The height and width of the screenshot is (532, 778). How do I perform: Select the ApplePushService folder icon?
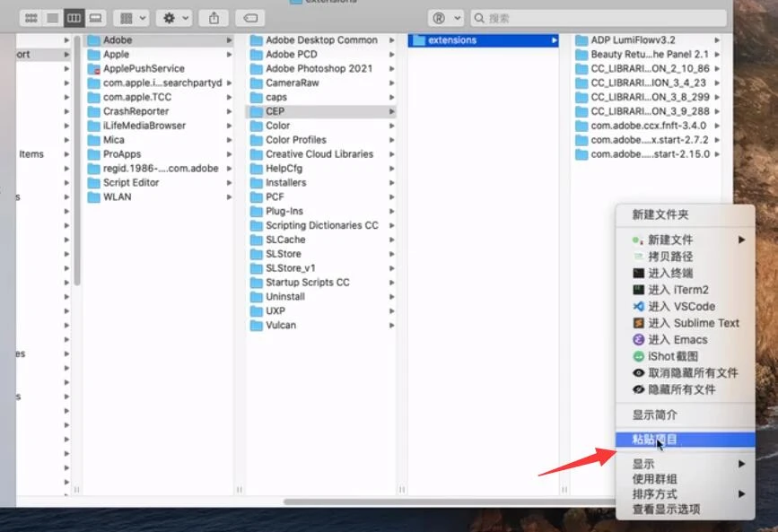pyautogui.click(x=94, y=69)
